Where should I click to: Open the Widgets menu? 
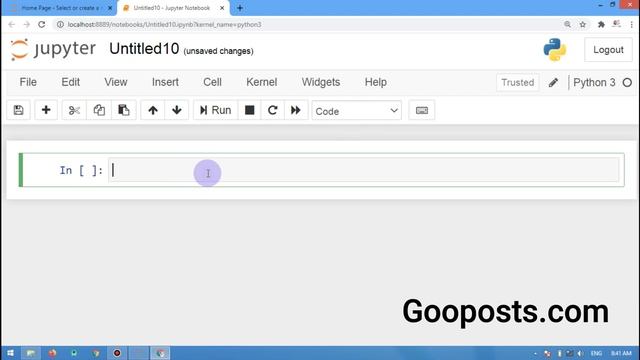coord(321,82)
